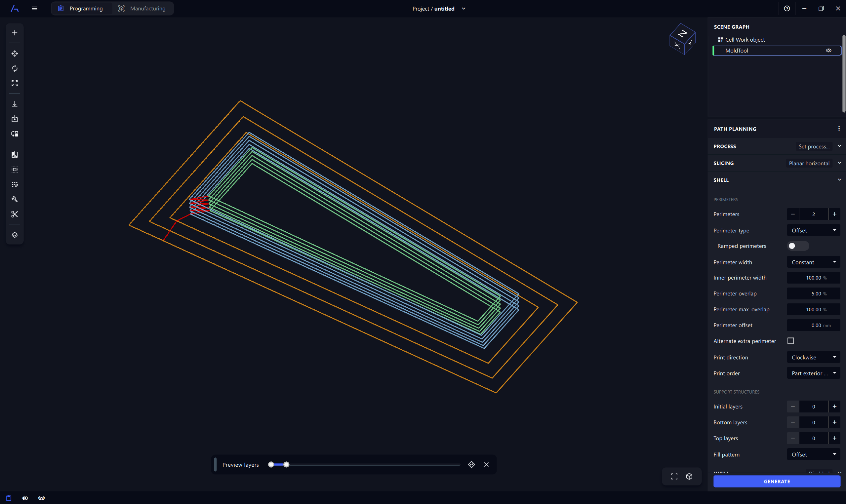Close the Preview layers bar
Viewport: 846px width, 504px height.
(486, 465)
